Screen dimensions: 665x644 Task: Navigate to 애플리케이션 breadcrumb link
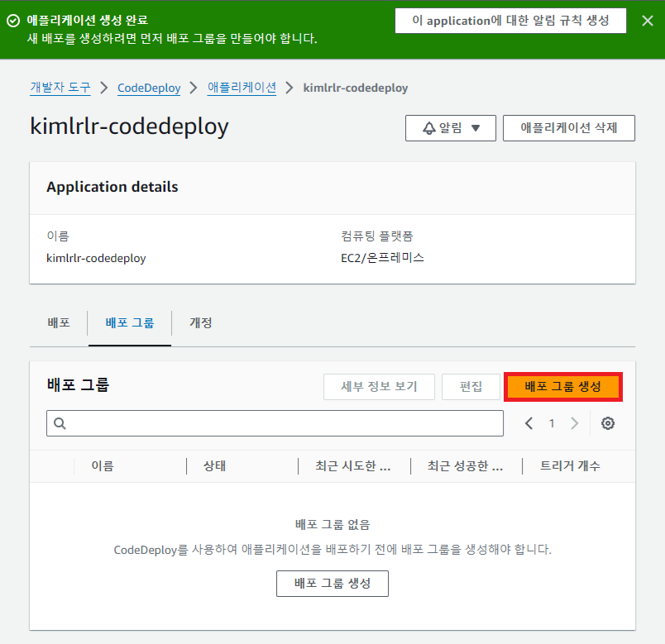click(x=242, y=88)
